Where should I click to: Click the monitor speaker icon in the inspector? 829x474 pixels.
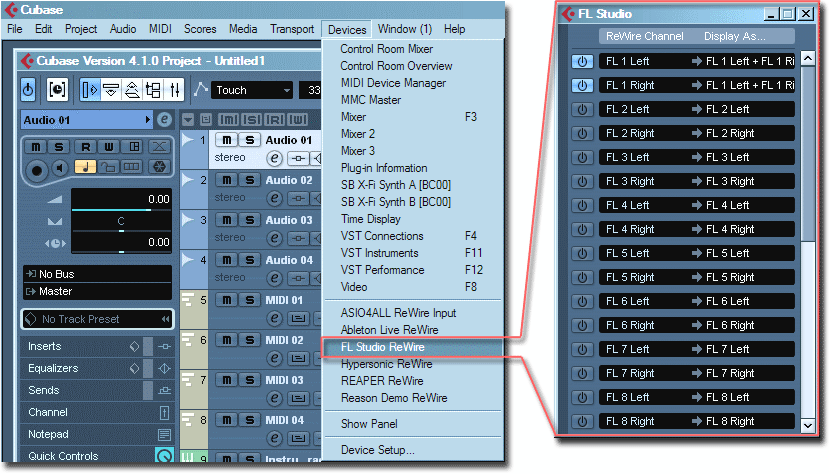coord(60,167)
